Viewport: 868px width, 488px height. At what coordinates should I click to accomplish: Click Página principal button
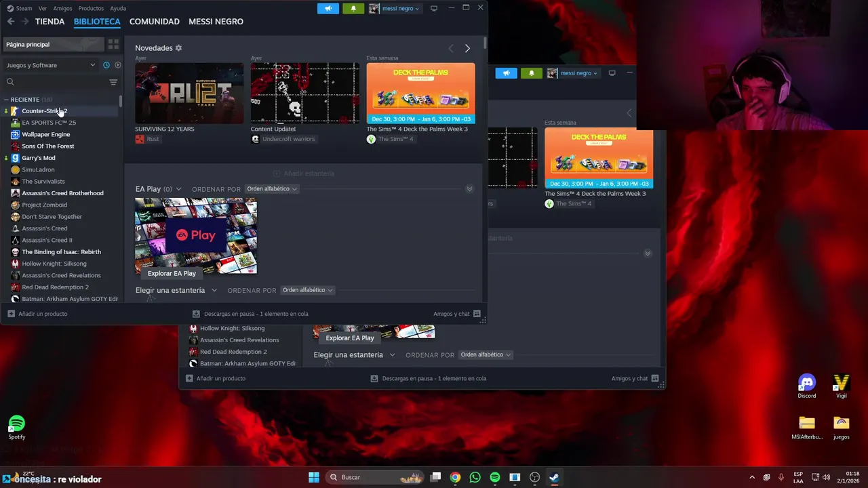tap(53, 44)
